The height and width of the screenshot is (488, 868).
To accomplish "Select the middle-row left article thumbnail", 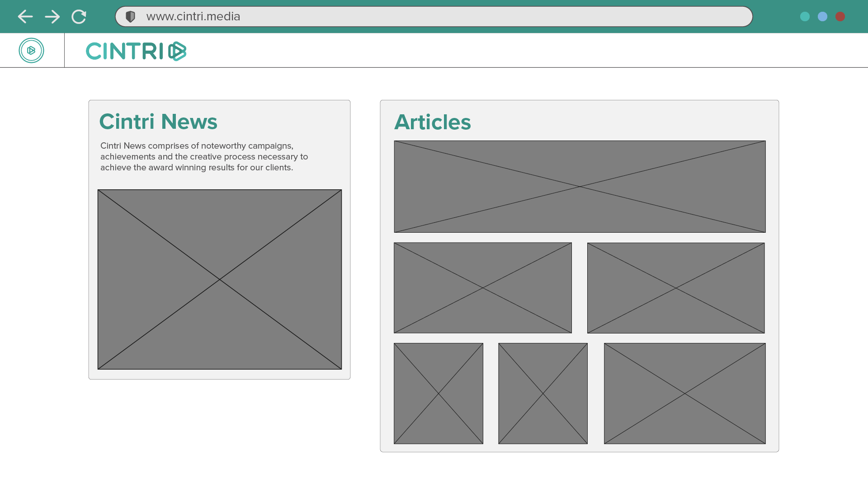I will tap(482, 288).
